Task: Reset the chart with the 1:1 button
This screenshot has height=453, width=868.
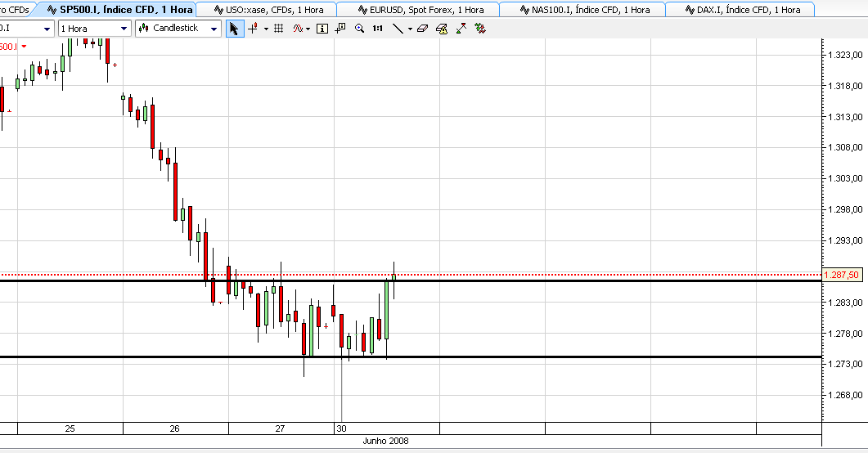Action: pyautogui.click(x=377, y=28)
